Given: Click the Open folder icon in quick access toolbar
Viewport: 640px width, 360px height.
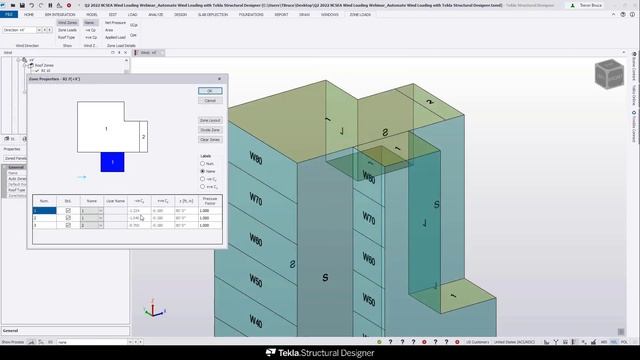Looking at the screenshot, I should click(x=13, y=5).
